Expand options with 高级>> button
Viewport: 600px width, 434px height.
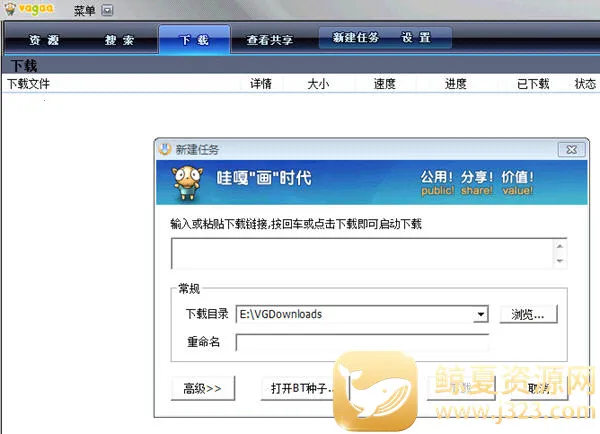(203, 388)
